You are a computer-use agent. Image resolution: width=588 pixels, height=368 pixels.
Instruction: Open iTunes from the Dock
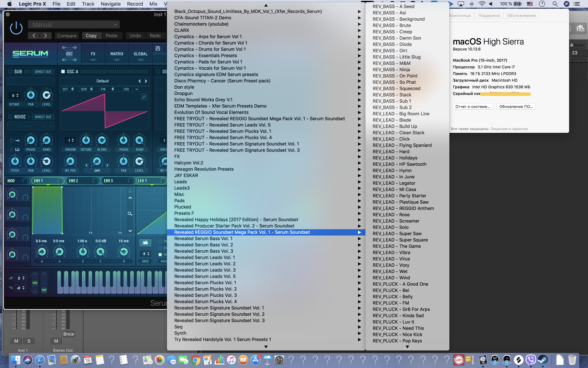tap(231, 360)
